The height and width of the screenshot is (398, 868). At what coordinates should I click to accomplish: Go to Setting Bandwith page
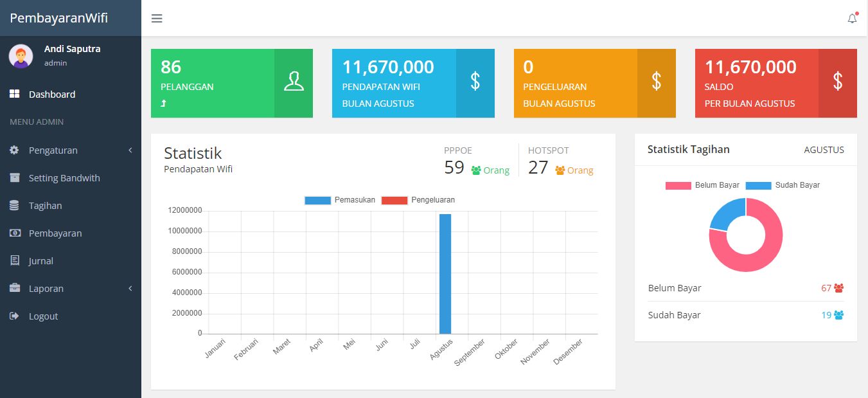tap(64, 178)
